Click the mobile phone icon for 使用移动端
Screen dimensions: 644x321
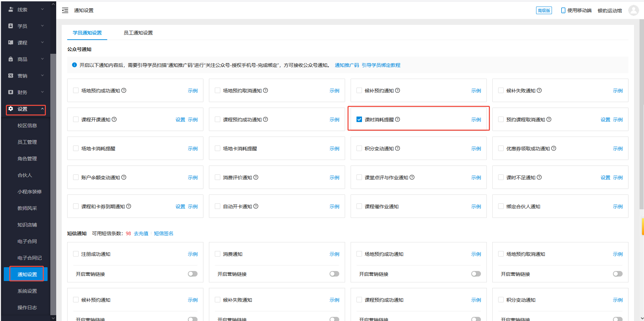(563, 10)
